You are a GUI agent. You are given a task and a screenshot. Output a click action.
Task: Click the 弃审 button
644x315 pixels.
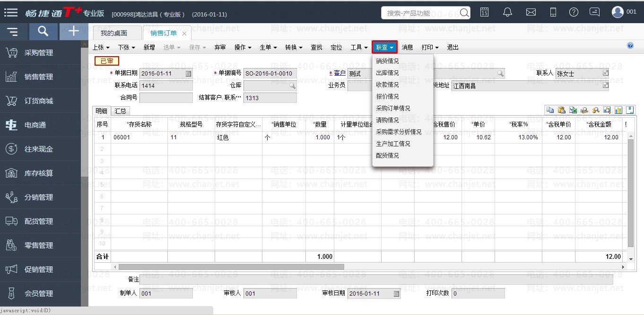(220, 47)
